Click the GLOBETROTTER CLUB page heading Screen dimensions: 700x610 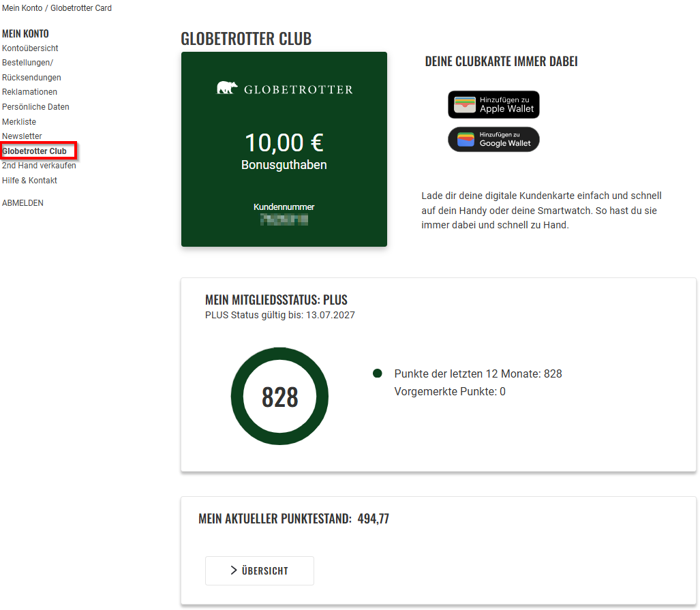tap(246, 39)
